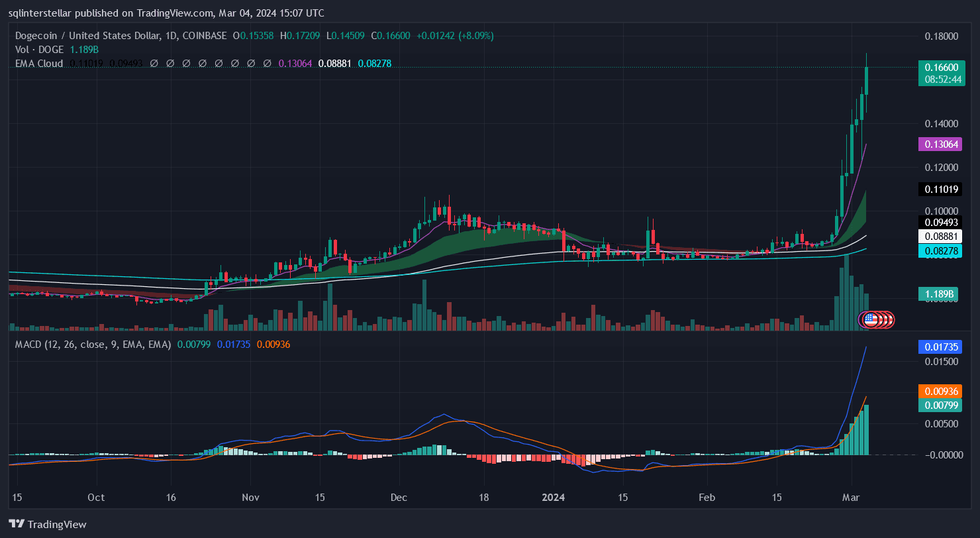The width and height of the screenshot is (980, 538).
Task: Click the Vol · DOGE legend label
Action: coord(39,49)
